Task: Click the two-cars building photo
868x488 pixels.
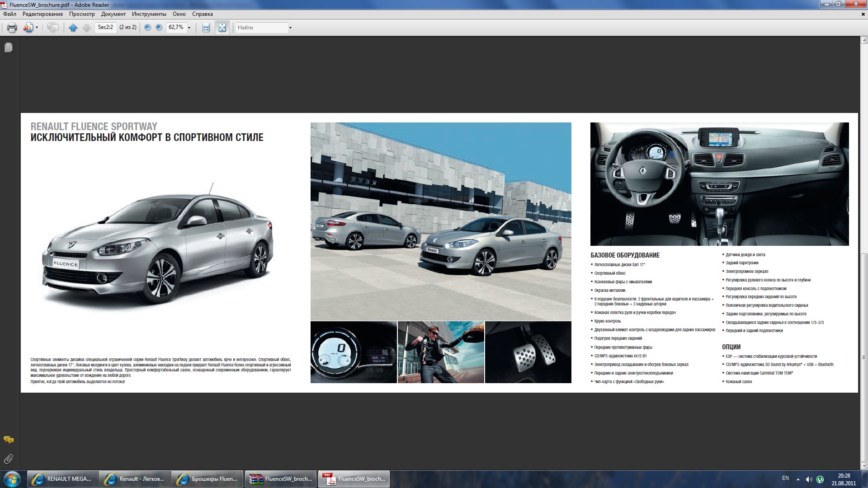Action: 441,221
